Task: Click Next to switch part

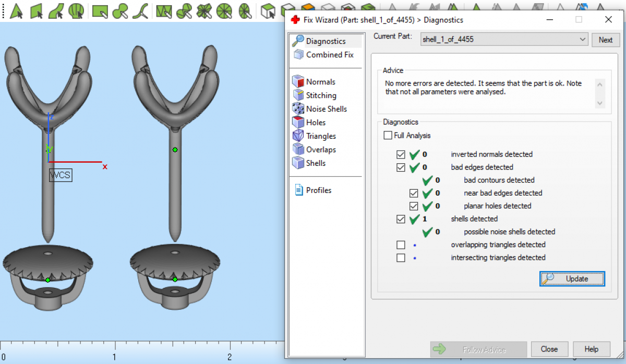Action: pyautogui.click(x=605, y=40)
